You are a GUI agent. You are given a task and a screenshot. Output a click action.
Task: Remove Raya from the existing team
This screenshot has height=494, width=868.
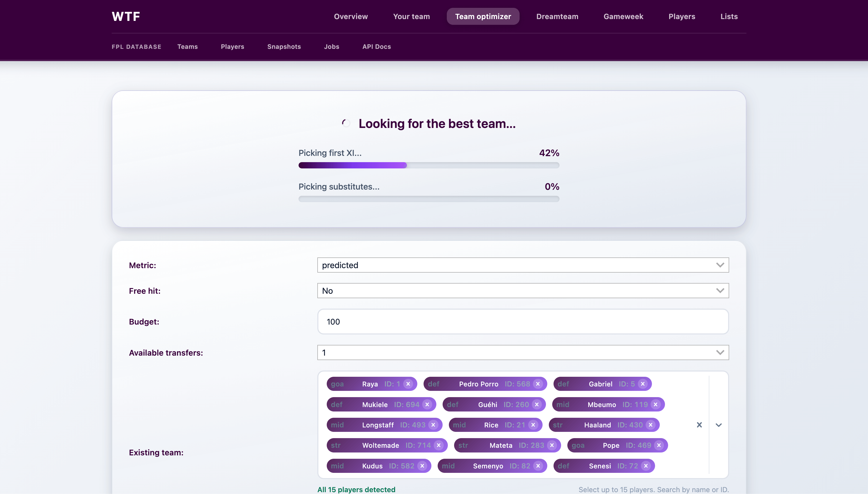[408, 384]
